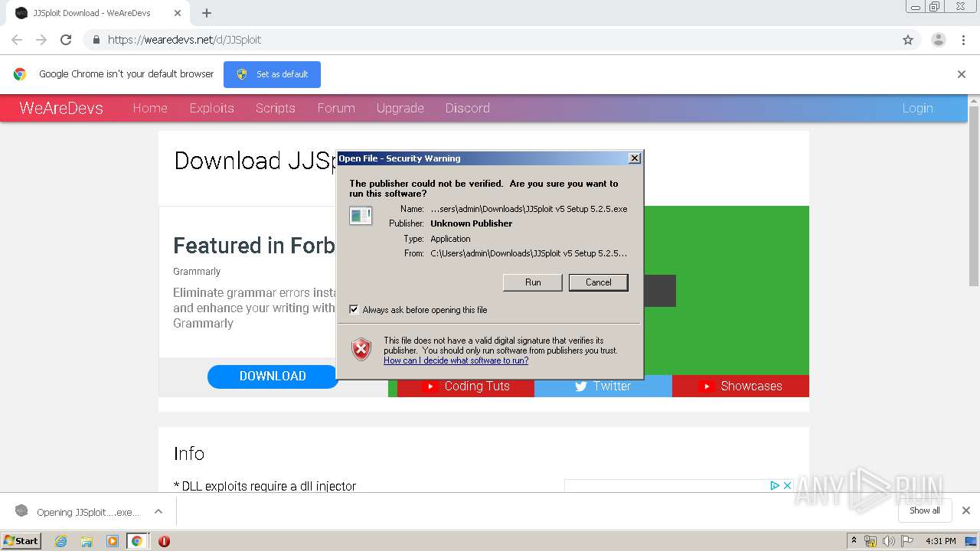Viewport: 980px width, 551px height.
Task: Open the Discord menu item
Action: click(468, 108)
